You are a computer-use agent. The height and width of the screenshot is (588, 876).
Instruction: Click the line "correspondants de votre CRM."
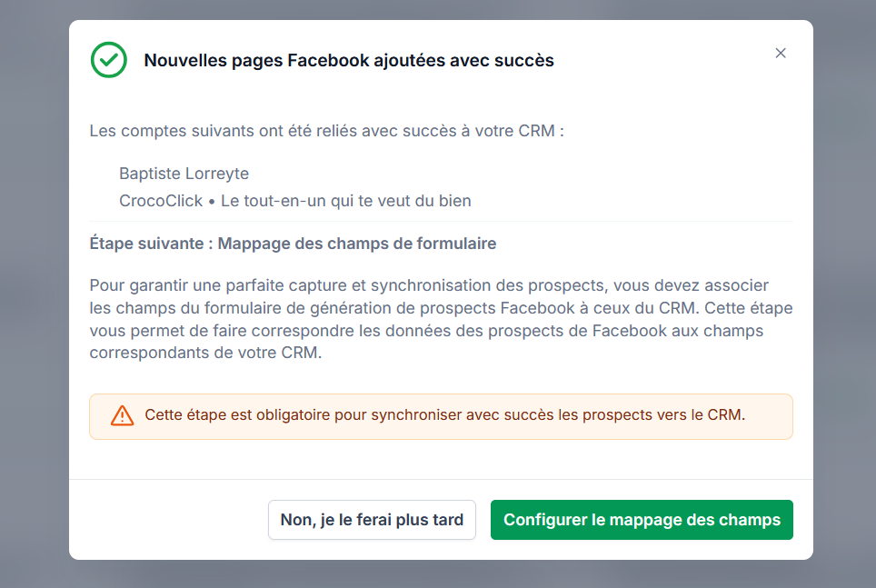click(205, 353)
